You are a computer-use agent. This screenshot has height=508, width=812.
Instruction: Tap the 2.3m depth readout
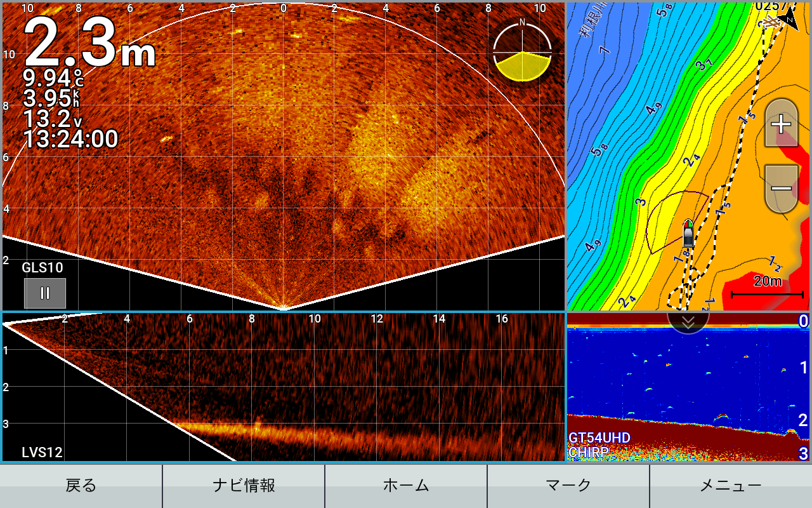pos(89,42)
